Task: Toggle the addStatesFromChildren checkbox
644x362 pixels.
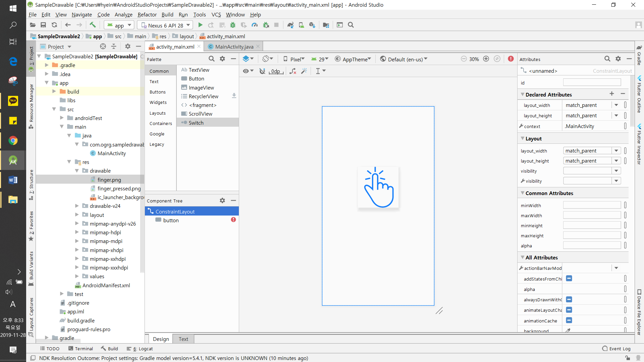Action: tap(569, 279)
